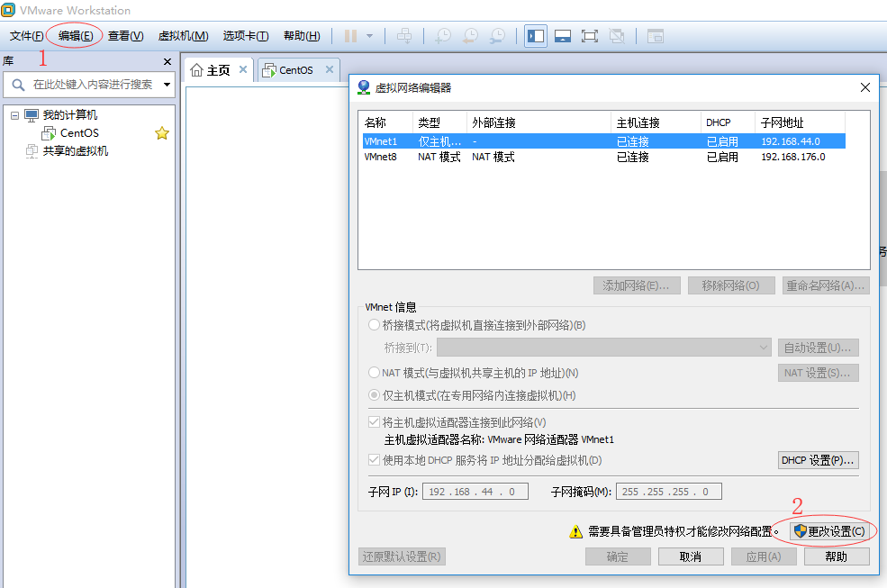The image size is (887, 588).
Task: Open the power options arrow beside pause
Action: [x=369, y=36]
